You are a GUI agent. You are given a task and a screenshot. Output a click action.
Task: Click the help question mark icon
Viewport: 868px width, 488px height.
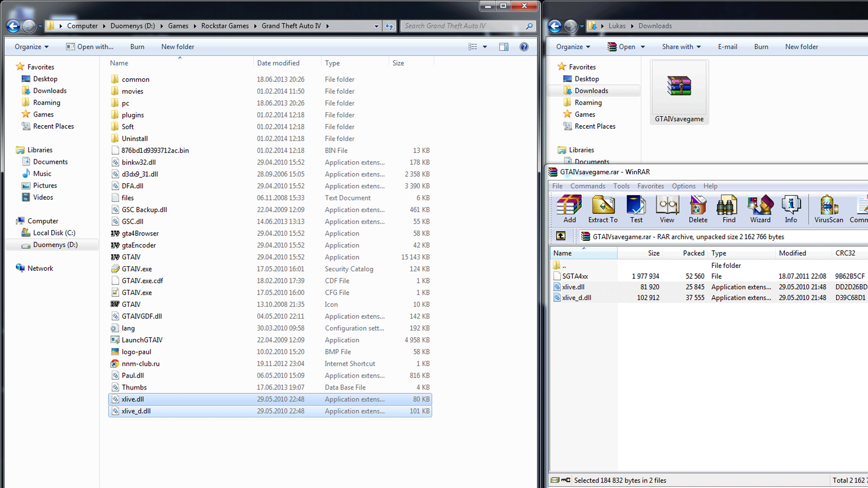coord(524,47)
